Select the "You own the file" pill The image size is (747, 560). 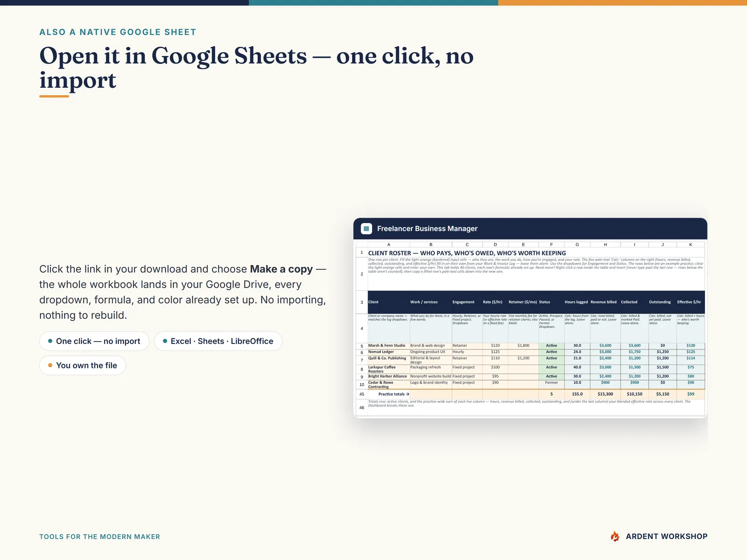pos(83,365)
